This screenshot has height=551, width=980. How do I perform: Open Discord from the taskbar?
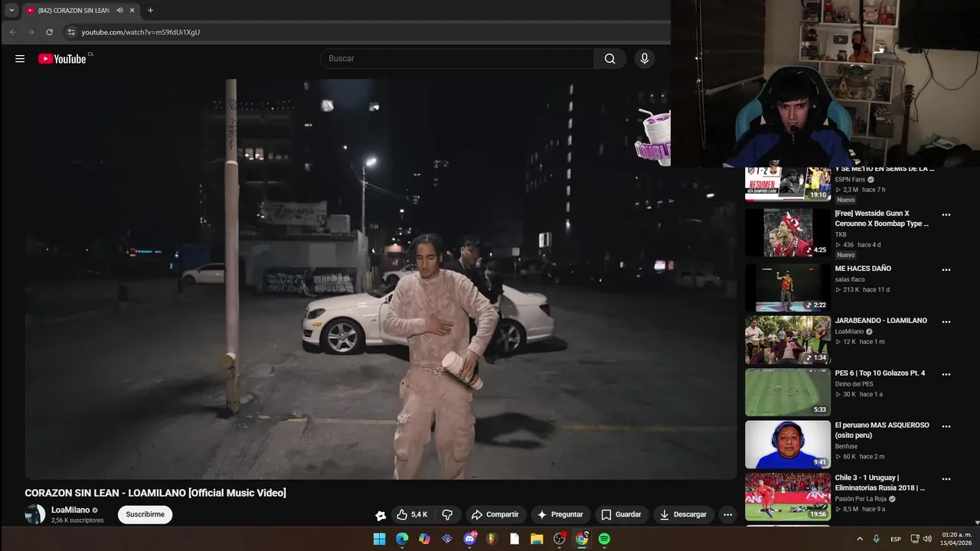pyautogui.click(x=469, y=539)
